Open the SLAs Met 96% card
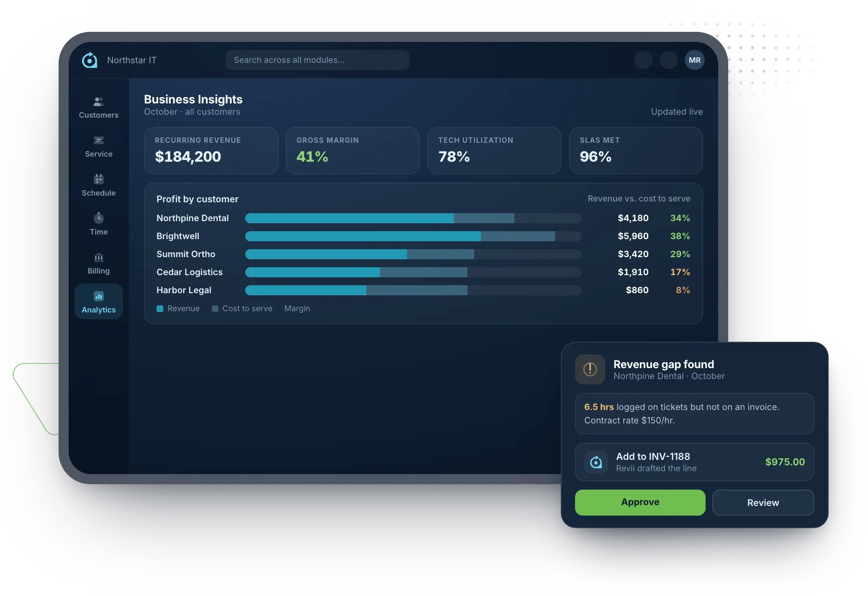 [636, 150]
